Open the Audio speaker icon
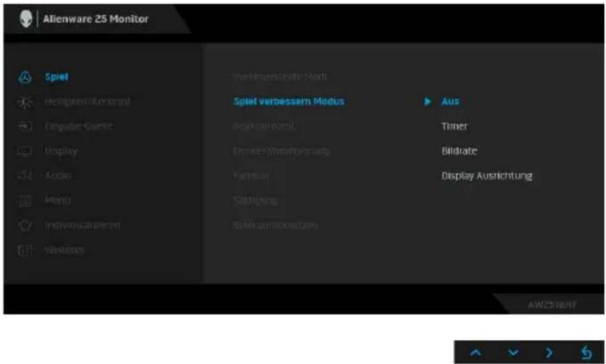606x364 pixels. (x=25, y=176)
